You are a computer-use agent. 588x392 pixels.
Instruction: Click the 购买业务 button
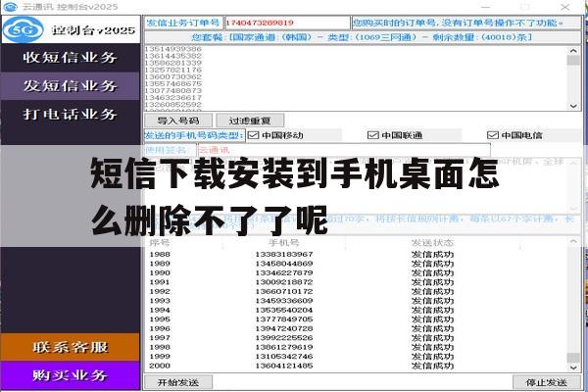pyautogui.click(x=71, y=375)
